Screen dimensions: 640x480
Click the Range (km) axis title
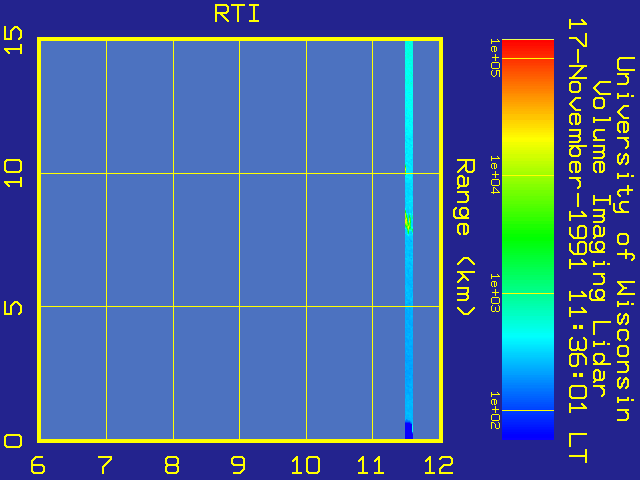[x=465, y=237]
